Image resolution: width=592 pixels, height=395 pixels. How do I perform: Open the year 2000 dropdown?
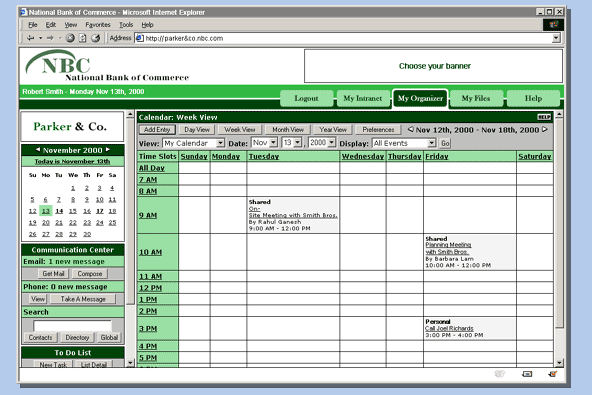tap(331, 142)
